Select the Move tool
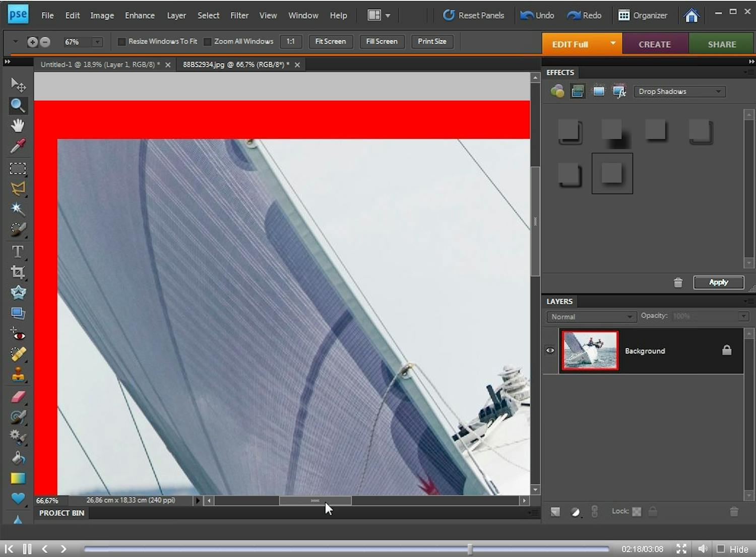The width and height of the screenshot is (756, 557). (x=18, y=85)
